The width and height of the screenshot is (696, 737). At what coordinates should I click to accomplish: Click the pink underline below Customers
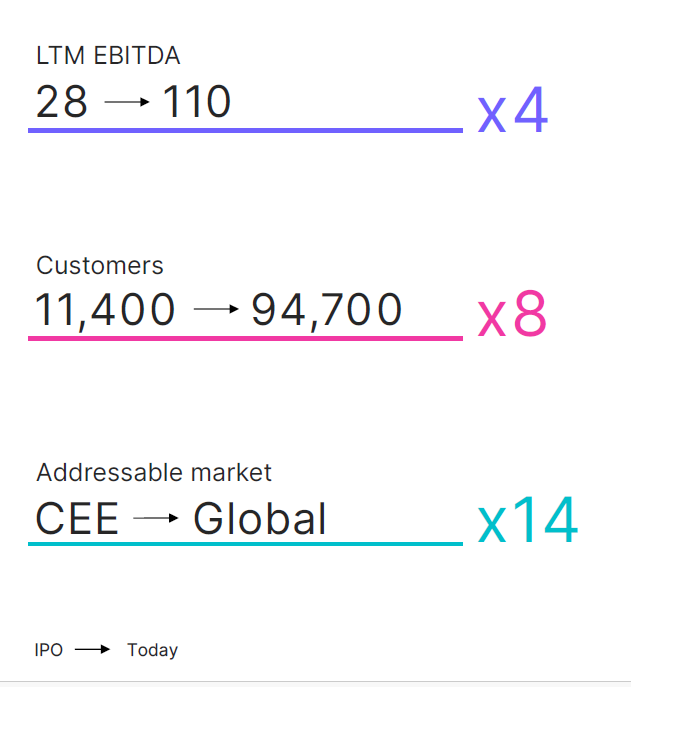pos(245,338)
